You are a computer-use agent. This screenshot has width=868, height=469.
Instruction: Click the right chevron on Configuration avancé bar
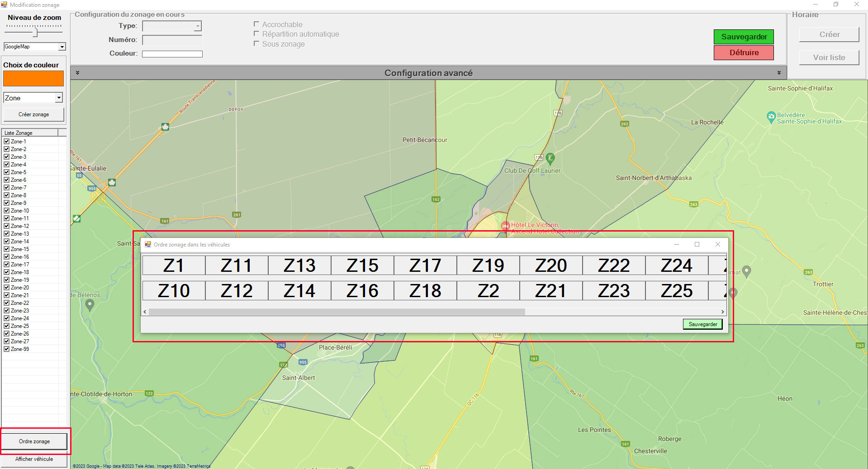pos(779,73)
